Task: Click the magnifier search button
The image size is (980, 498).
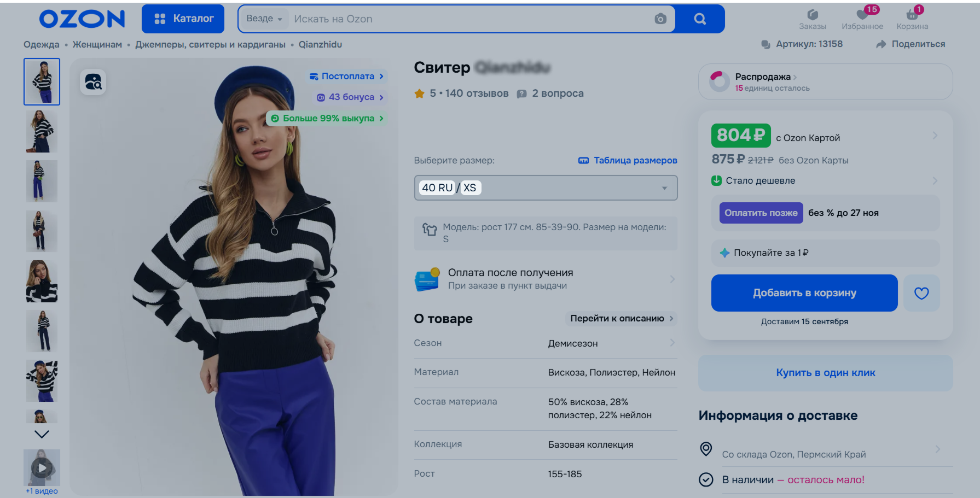Action: coord(700,19)
